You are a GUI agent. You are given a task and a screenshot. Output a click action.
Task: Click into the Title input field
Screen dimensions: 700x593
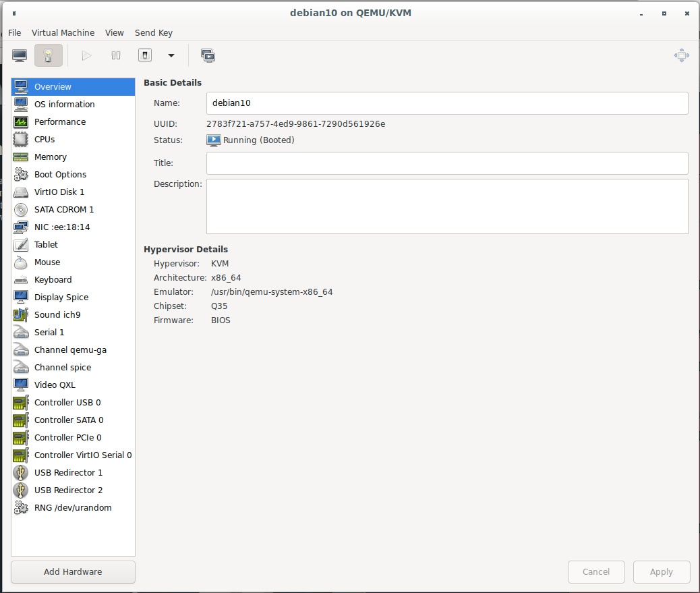coord(447,163)
